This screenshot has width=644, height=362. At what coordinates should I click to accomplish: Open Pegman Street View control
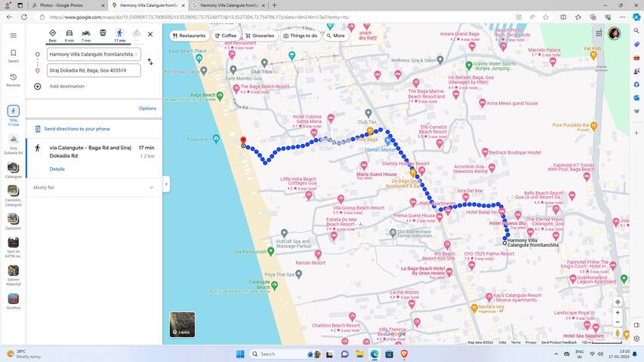pos(618,333)
